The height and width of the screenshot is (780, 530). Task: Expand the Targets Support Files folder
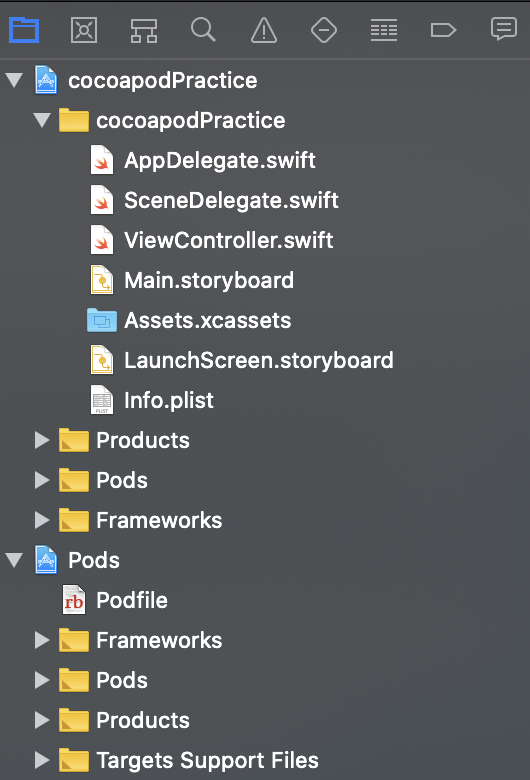(42, 760)
